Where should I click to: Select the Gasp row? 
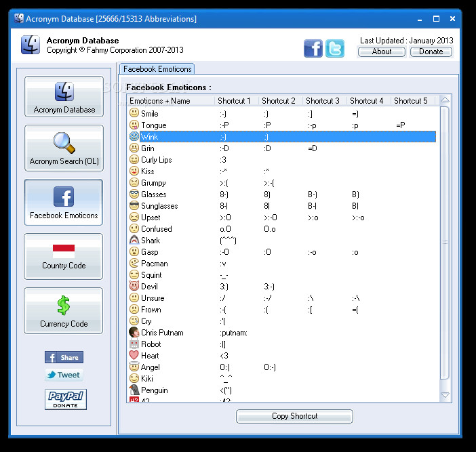click(282, 252)
